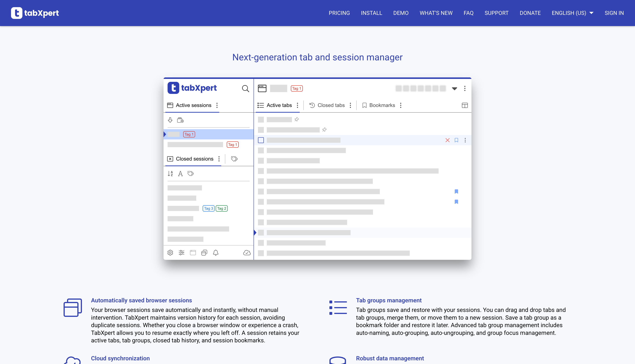The width and height of the screenshot is (635, 364).
Task: Click the notifications bell icon
Action: pyautogui.click(x=216, y=253)
